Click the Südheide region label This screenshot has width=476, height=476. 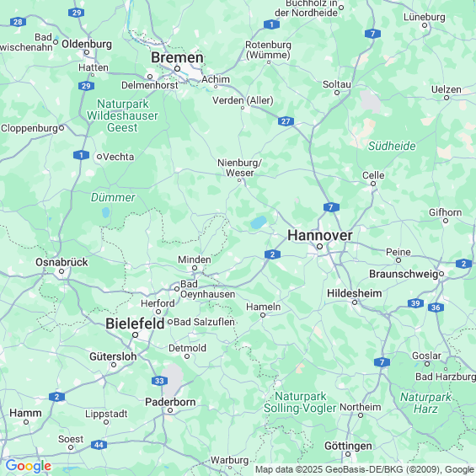tap(392, 146)
